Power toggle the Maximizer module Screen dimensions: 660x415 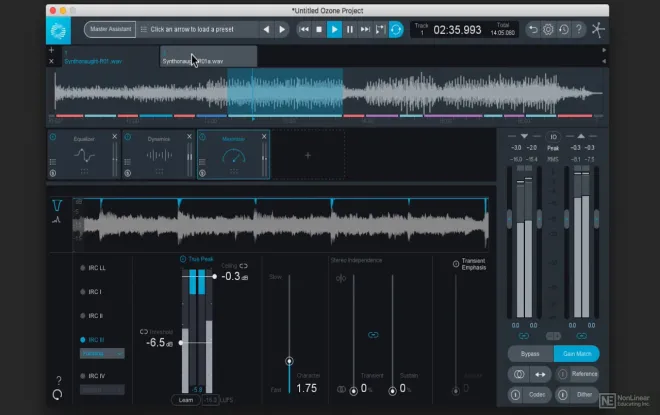click(x=202, y=137)
